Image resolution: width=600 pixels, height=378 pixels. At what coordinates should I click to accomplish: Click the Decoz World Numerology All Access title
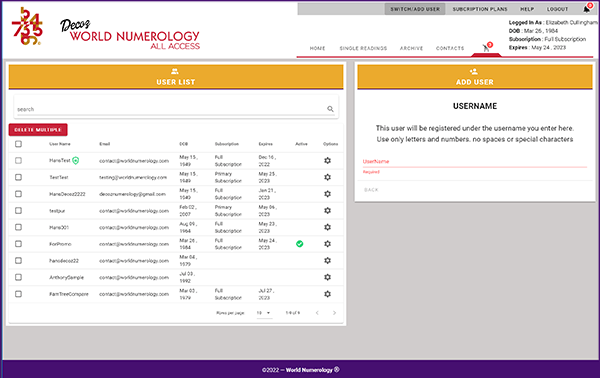tap(130, 35)
